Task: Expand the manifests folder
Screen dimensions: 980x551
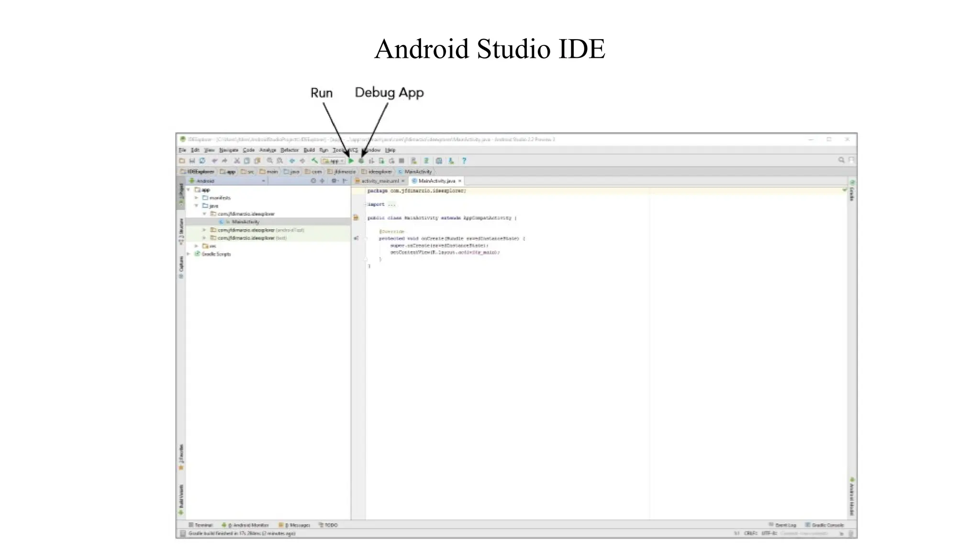Action: (x=197, y=198)
